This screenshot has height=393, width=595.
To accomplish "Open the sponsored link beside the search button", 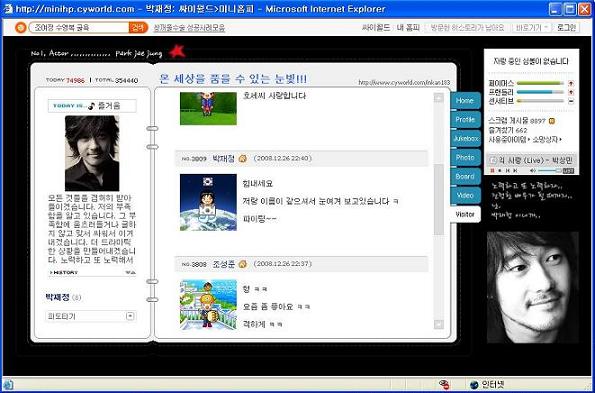I will [189, 28].
